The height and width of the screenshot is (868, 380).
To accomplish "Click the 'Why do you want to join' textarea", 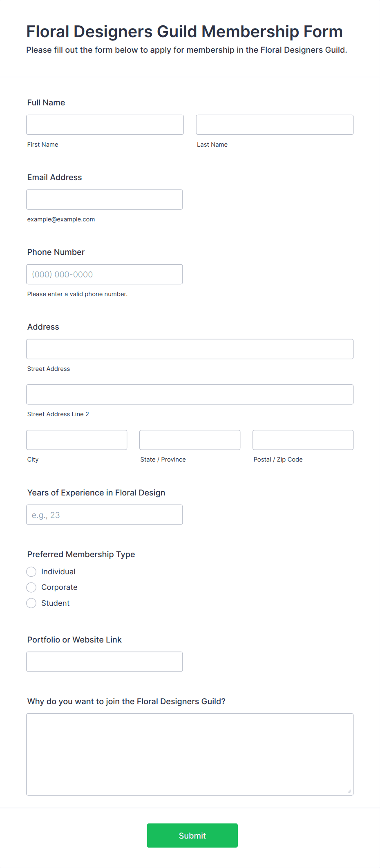I will pyautogui.click(x=190, y=754).
